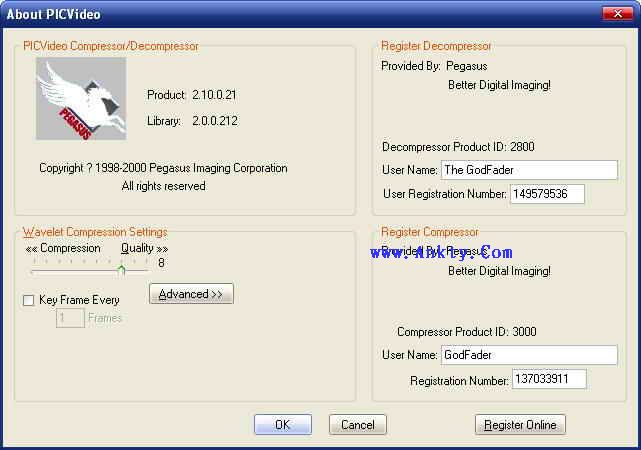Open the Advanced >> settings
The height and width of the screenshot is (450, 641).
pos(191,294)
